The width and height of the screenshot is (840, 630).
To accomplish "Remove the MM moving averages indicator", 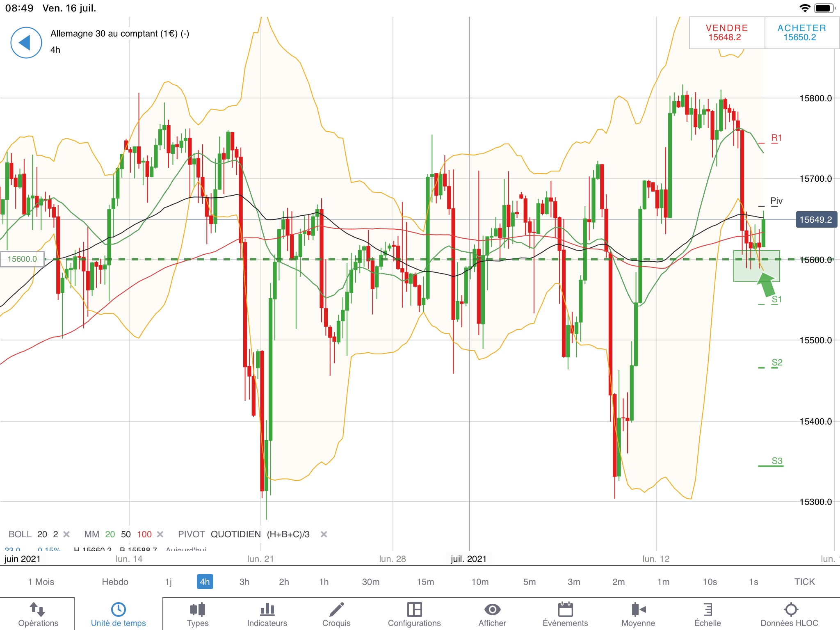I will 160,534.
